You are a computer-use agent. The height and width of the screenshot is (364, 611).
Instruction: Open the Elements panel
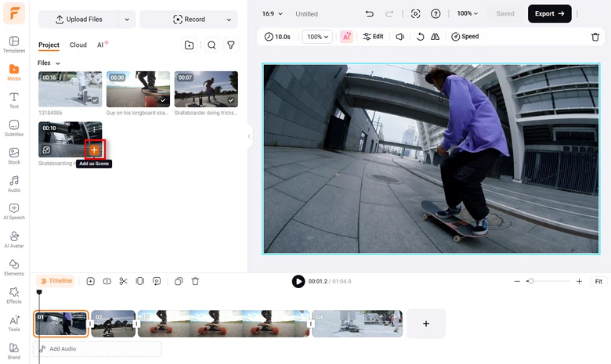tap(14, 268)
